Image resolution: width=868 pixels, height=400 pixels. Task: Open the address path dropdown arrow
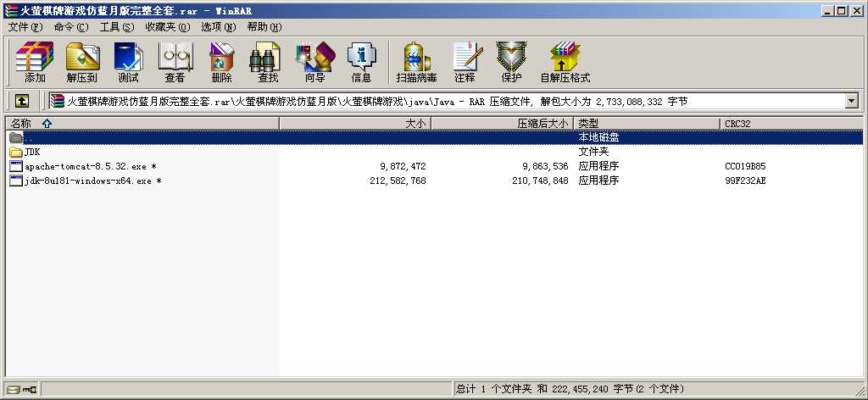pyautogui.click(x=852, y=101)
